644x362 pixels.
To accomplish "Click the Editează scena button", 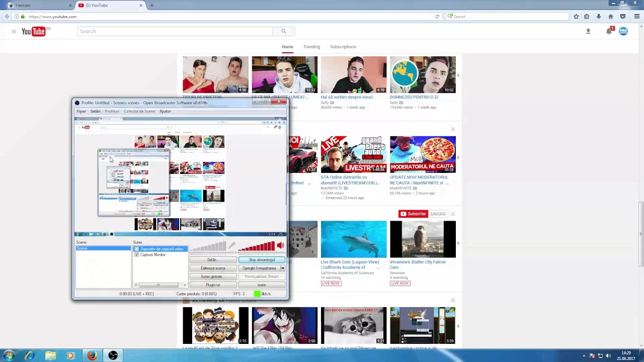I will pyautogui.click(x=213, y=268).
